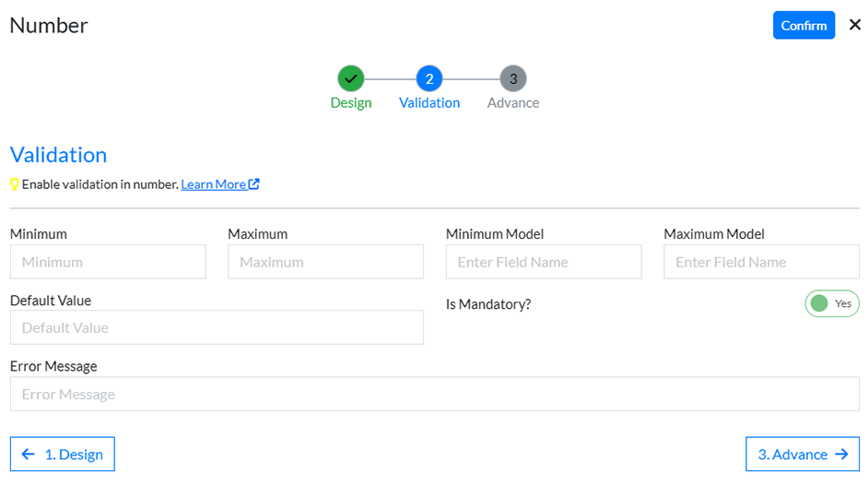868x485 pixels.
Task: Click into the Error Message field
Action: tap(434, 394)
